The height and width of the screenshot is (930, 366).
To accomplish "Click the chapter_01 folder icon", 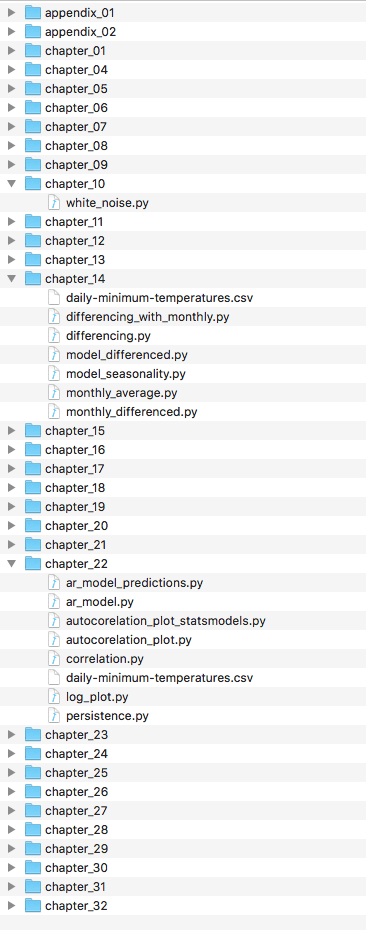I will pos(33,50).
